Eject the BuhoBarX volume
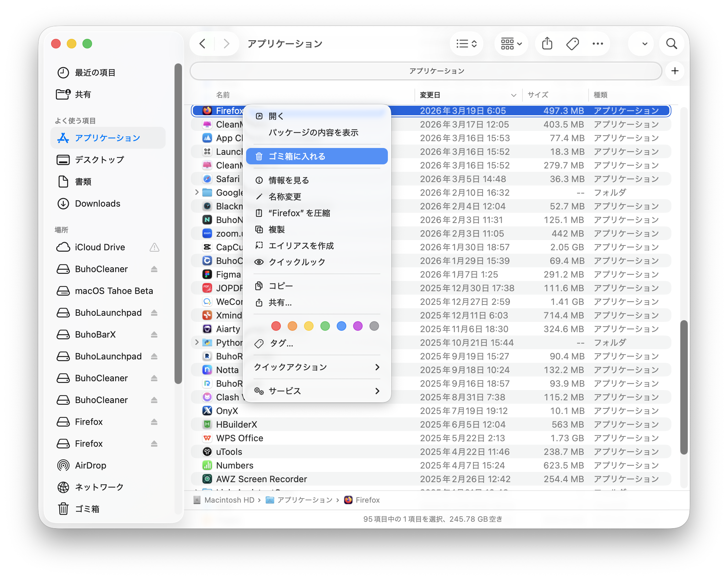This screenshot has width=728, height=579. [154, 335]
